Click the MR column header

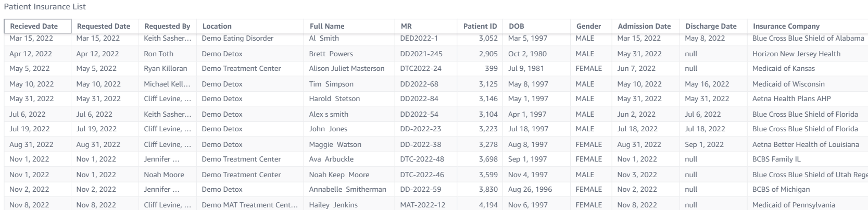click(x=406, y=26)
